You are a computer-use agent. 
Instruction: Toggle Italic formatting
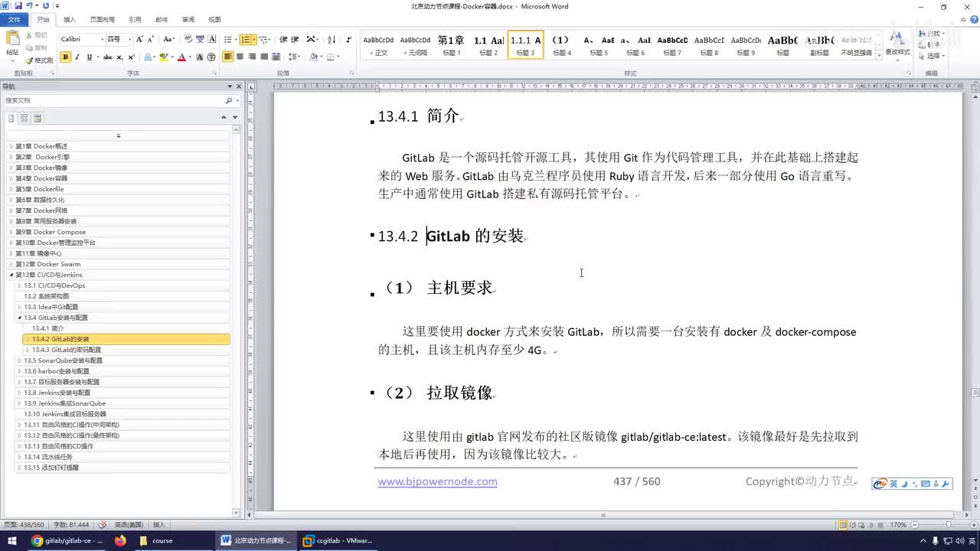(x=77, y=57)
